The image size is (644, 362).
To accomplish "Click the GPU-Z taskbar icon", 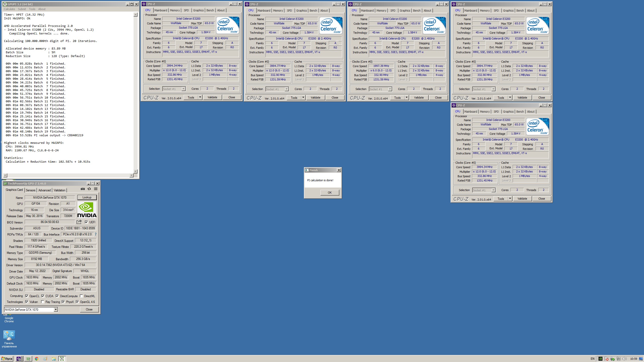I will pyautogui.click(x=28, y=359).
